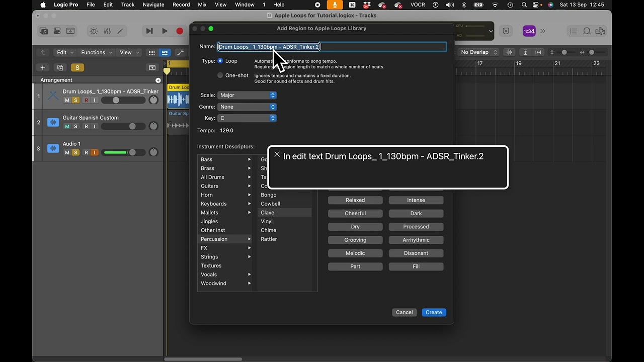Click the red Record button
Viewport: 644px width, 362px height.
pos(180,31)
